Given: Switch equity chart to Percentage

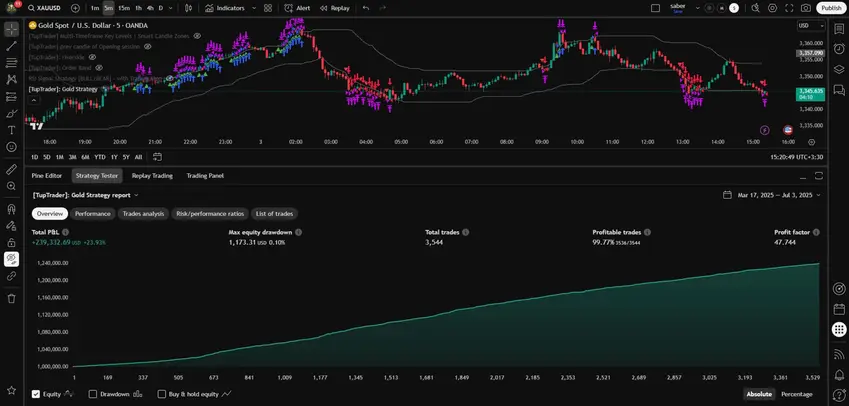Looking at the screenshot, I should pyautogui.click(x=796, y=394).
